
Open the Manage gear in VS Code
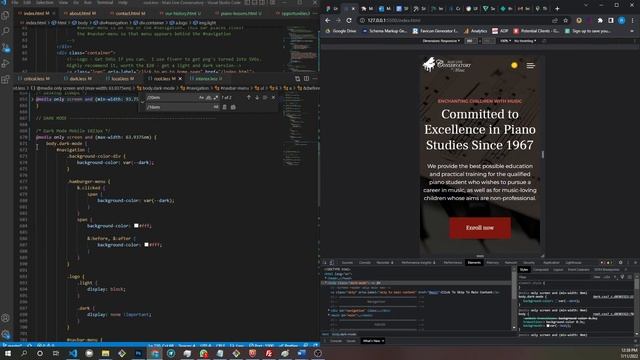click(6, 334)
